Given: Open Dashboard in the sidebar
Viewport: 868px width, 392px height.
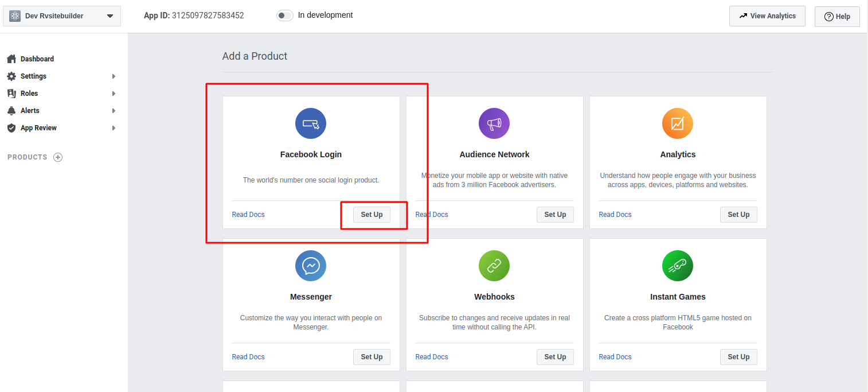Looking at the screenshot, I should point(37,59).
